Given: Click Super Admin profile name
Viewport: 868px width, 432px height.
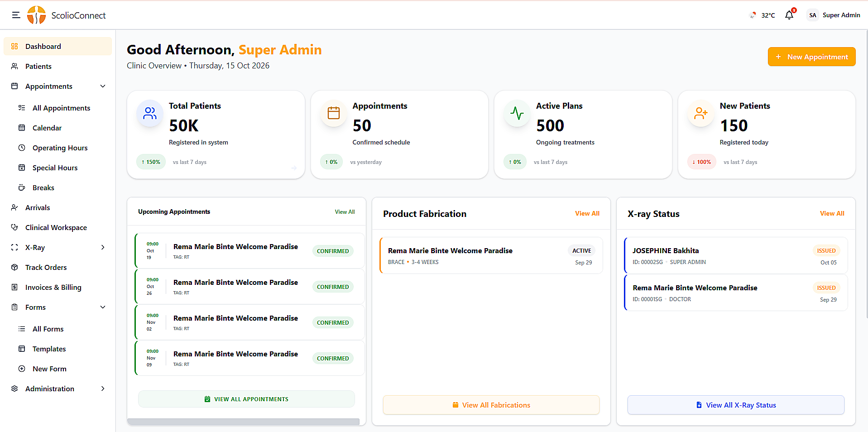Looking at the screenshot, I should click(841, 15).
